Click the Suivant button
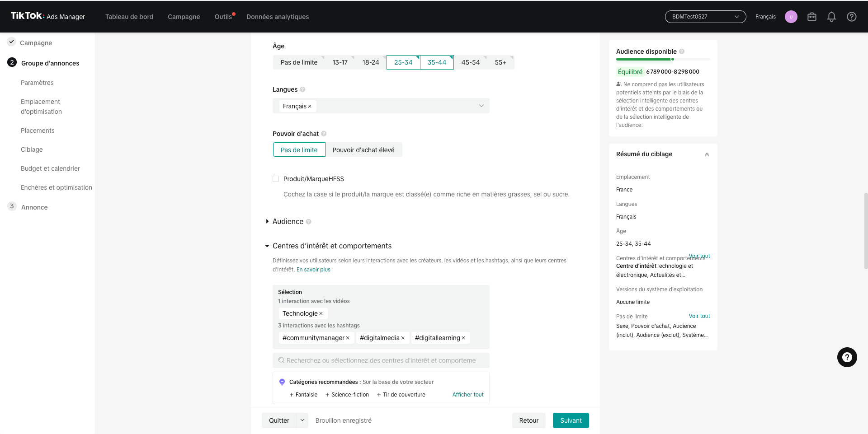 (x=571, y=420)
